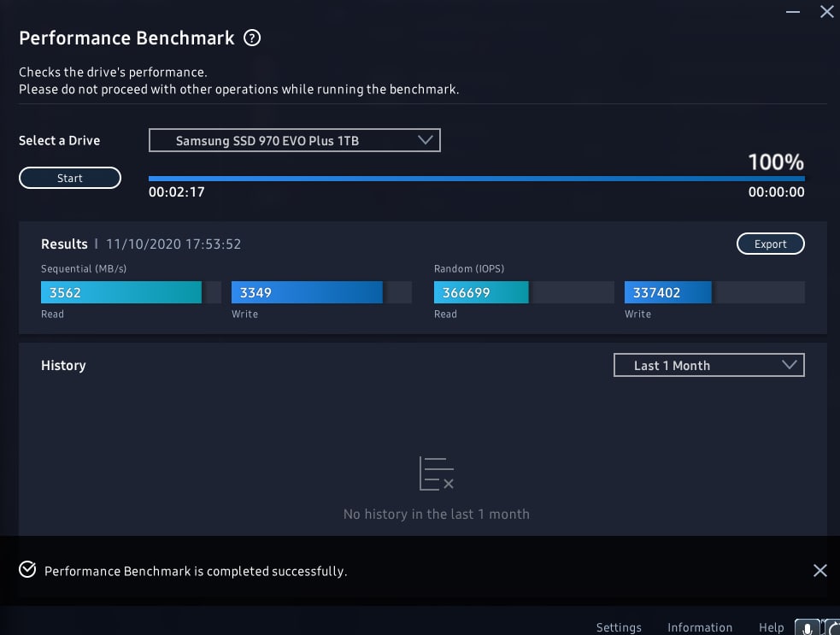Export the benchmark results

click(771, 244)
